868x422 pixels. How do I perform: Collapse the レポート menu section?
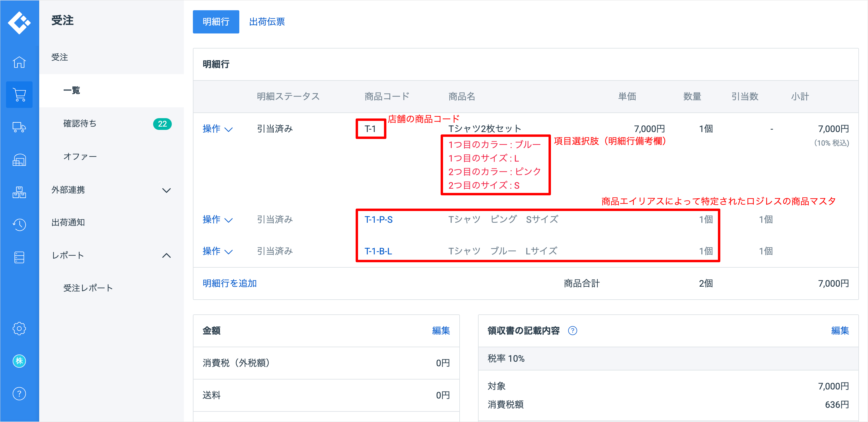[x=166, y=256]
